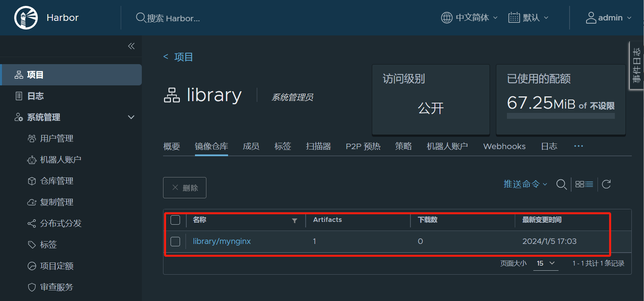Click the 日志 sidebar list icon
This screenshot has width=644, height=301.
(x=19, y=96)
